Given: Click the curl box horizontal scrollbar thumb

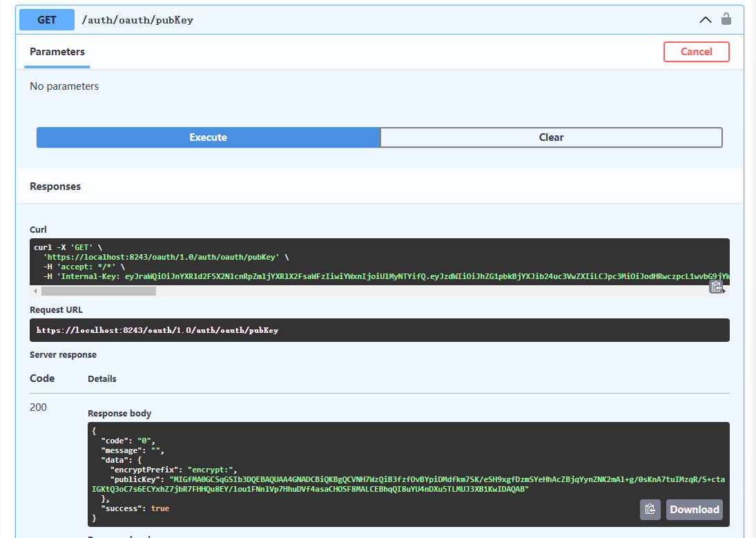Looking at the screenshot, I should click(x=99, y=291).
